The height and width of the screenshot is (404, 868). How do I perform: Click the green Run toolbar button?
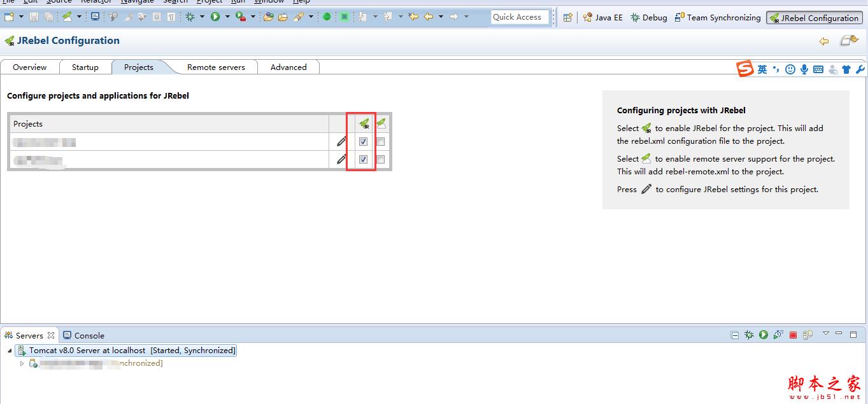[215, 17]
